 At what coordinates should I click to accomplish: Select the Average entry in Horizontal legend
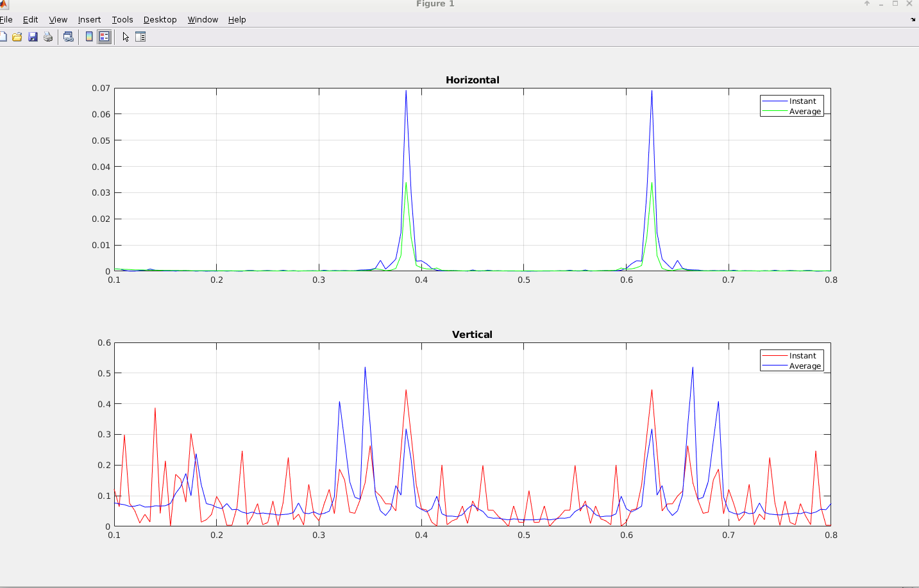[x=804, y=112]
